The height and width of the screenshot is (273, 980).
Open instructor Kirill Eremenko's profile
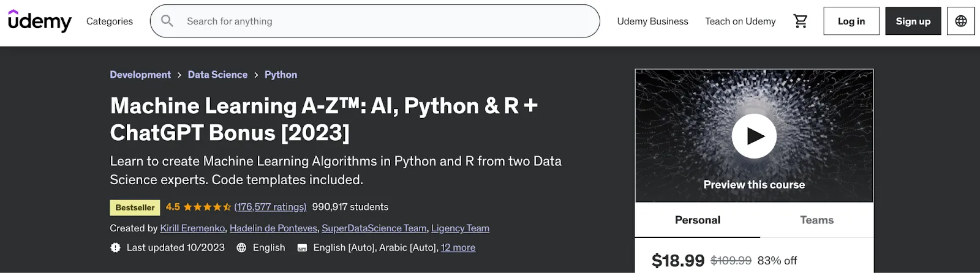192,228
